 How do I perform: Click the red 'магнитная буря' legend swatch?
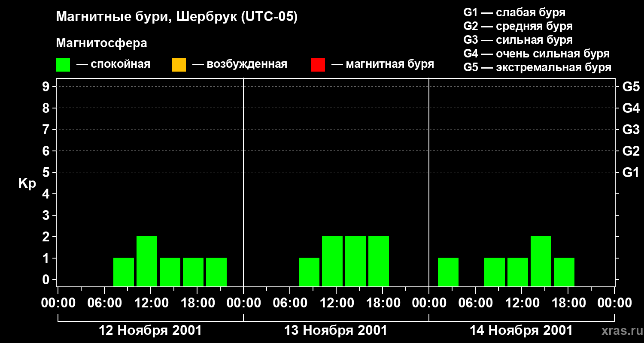(x=318, y=65)
